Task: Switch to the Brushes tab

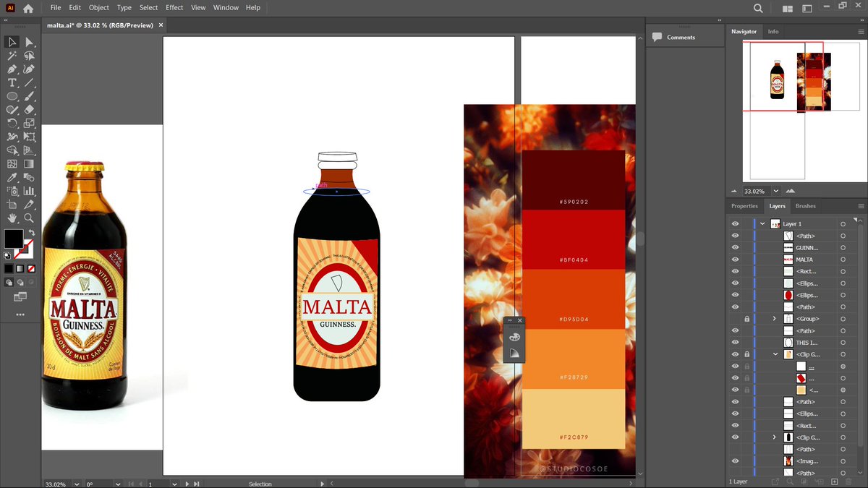Action: pyautogui.click(x=805, y=206)
